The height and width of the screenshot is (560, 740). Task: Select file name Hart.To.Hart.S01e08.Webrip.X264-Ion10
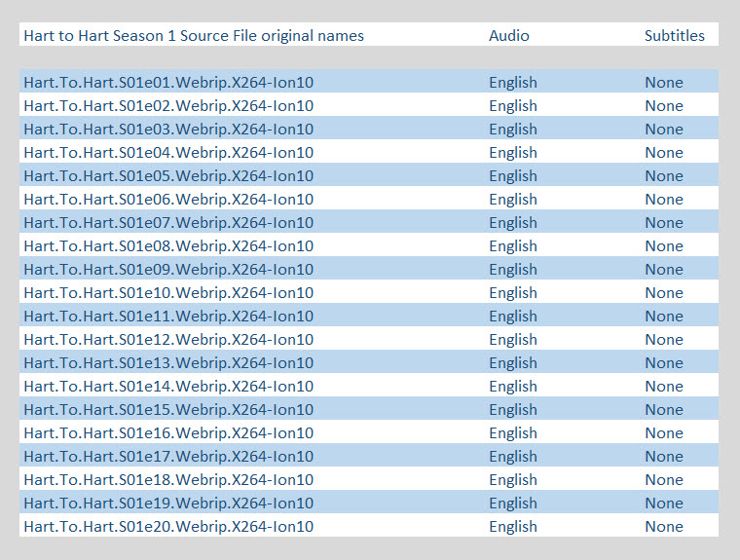coord(168,246)
